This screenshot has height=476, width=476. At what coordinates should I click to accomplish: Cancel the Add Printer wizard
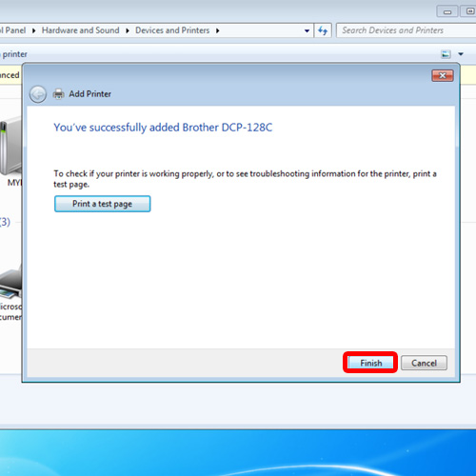tap(424, 363)
